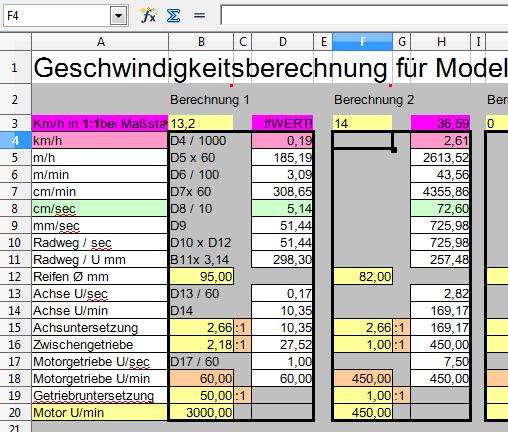Select column B header
Screen dimensions: 508x432
[201, 42]
